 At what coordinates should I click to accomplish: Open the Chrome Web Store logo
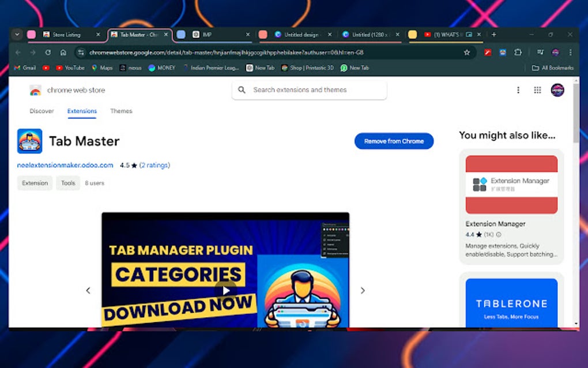(35, 90)
